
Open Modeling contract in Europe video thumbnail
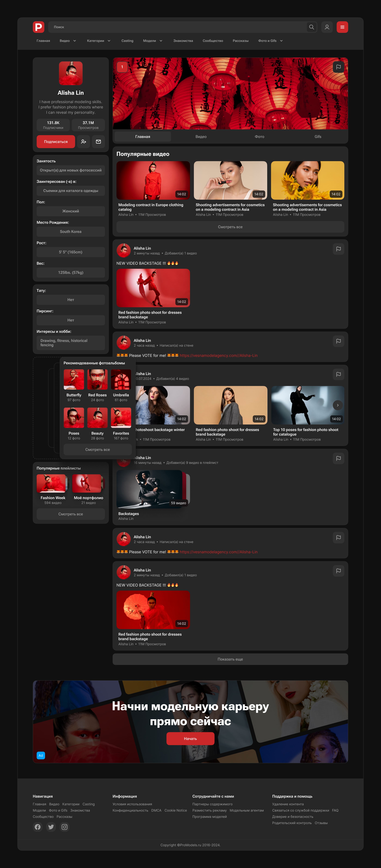pyautogui.click(x=153, y=180)
